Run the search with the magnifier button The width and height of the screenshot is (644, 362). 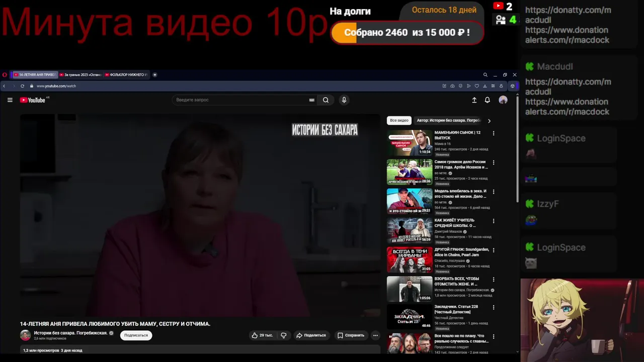point(326,100)
